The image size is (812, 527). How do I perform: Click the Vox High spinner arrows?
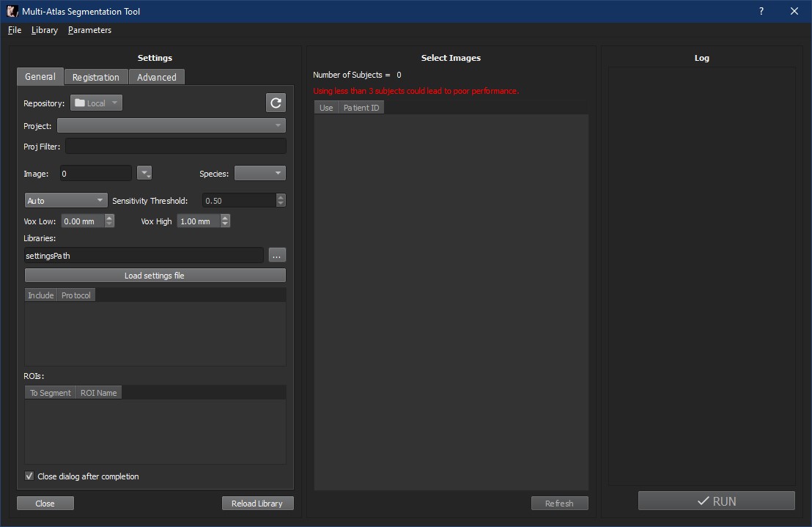[225, 221]
